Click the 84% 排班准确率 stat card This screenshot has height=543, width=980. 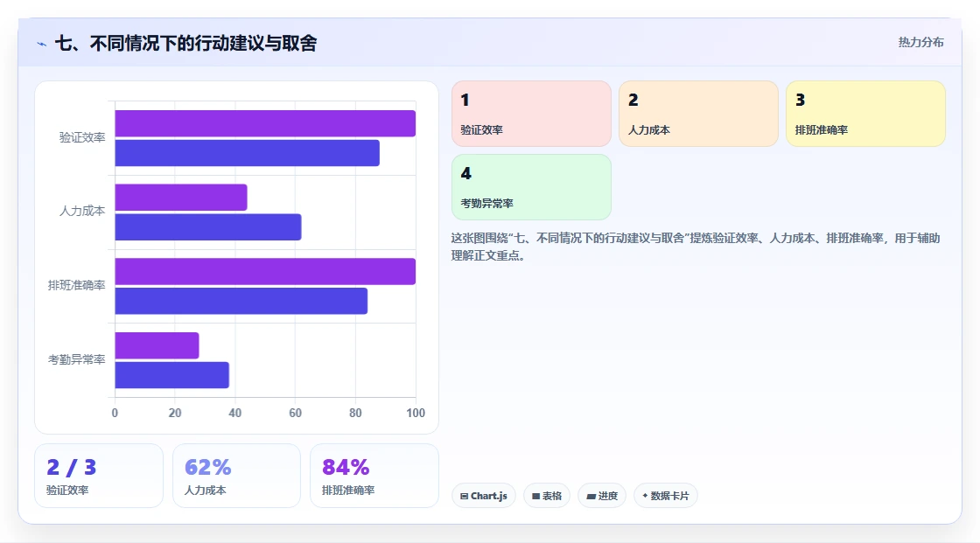coord(374,476)
